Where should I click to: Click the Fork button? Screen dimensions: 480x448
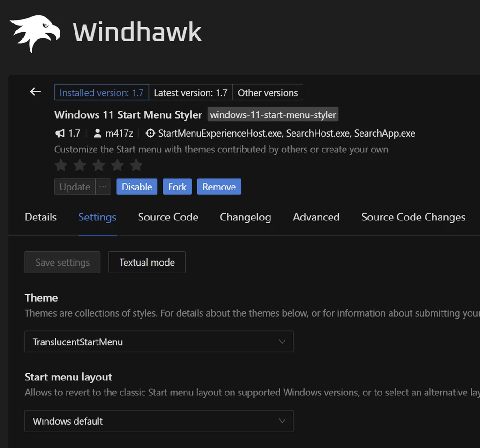[177, 187]
